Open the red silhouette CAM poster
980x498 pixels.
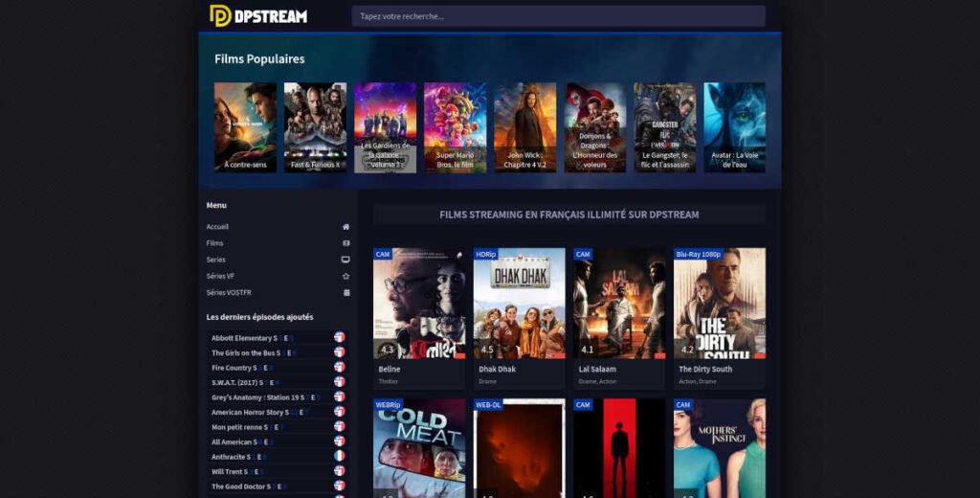[619, 448]
